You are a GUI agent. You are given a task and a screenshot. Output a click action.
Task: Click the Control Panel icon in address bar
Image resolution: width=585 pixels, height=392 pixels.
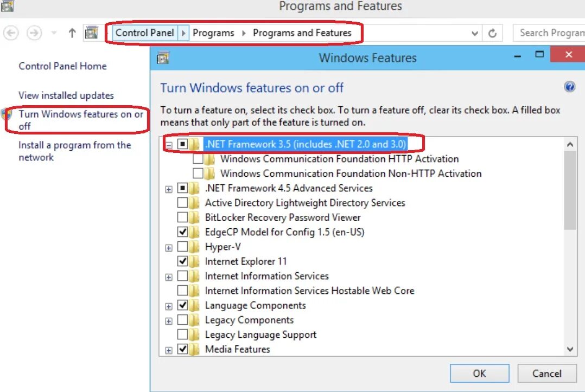pos(91,33)
